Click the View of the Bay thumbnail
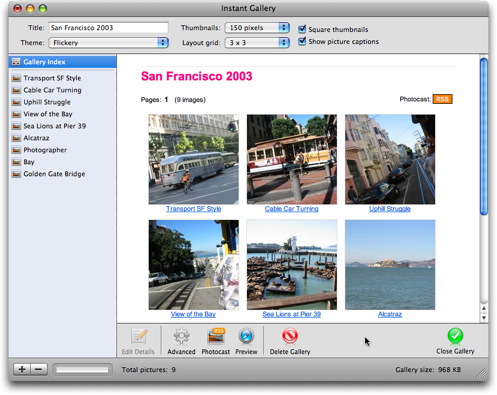This screenshot has width=497, height=395. 194,265
